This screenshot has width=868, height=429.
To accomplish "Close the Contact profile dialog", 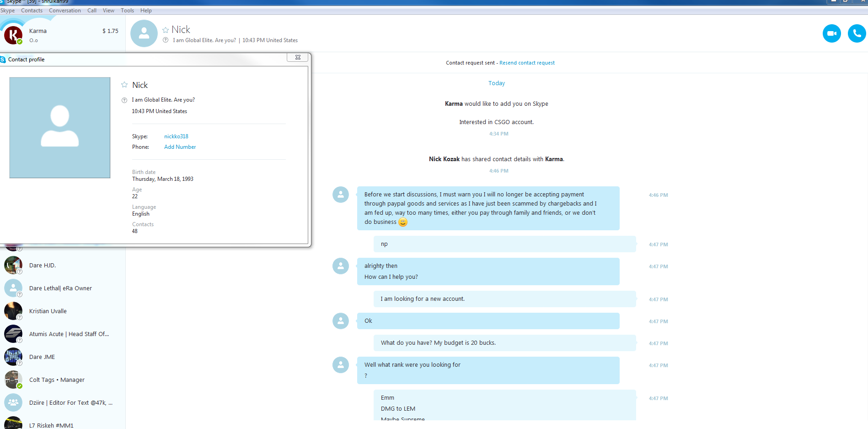I will [298, 57].
